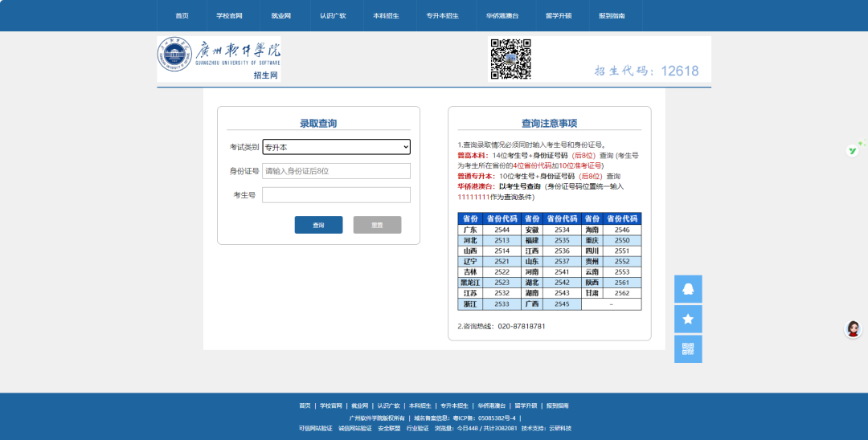This screenshot has width=868, height=440.
Task: Click the star favorites icon on sidebar
Action: (687, 319)
